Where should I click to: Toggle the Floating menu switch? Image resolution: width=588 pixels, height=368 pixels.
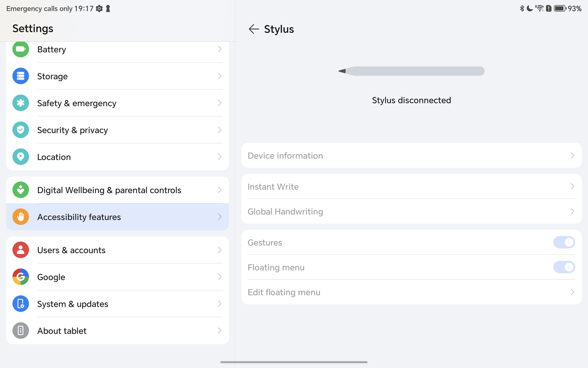[564, 267]
